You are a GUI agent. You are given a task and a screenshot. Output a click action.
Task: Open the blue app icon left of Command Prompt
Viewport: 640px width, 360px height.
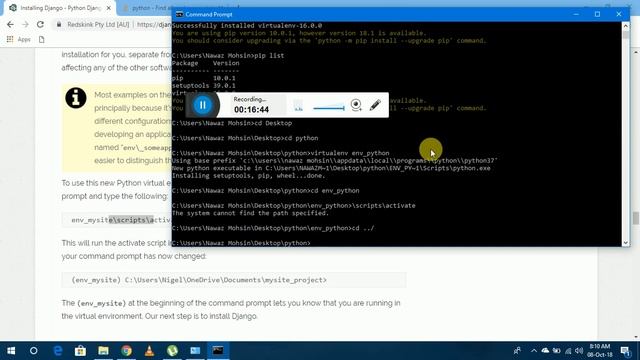[195, 351]
